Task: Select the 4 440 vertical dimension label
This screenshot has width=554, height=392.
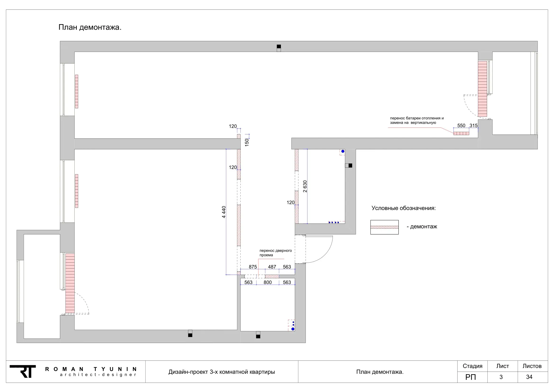Action: click(224, 212)
